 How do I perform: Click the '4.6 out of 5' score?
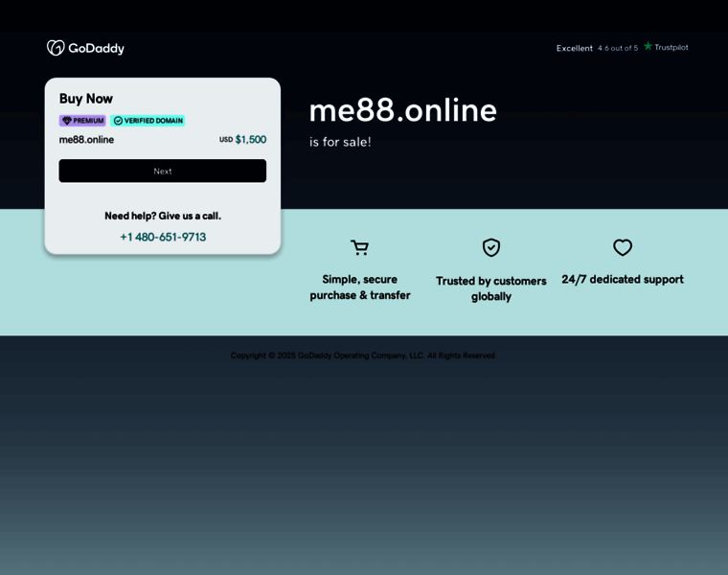[618, 48]
